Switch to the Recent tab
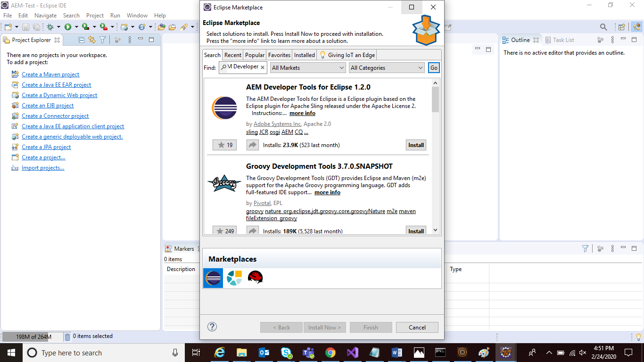This screenshot has width=644, height=362. click(233, 55)
